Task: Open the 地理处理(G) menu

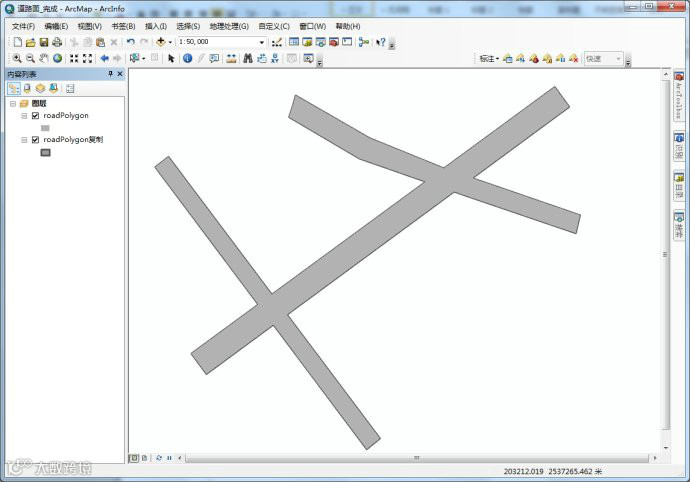Action: 229,26
